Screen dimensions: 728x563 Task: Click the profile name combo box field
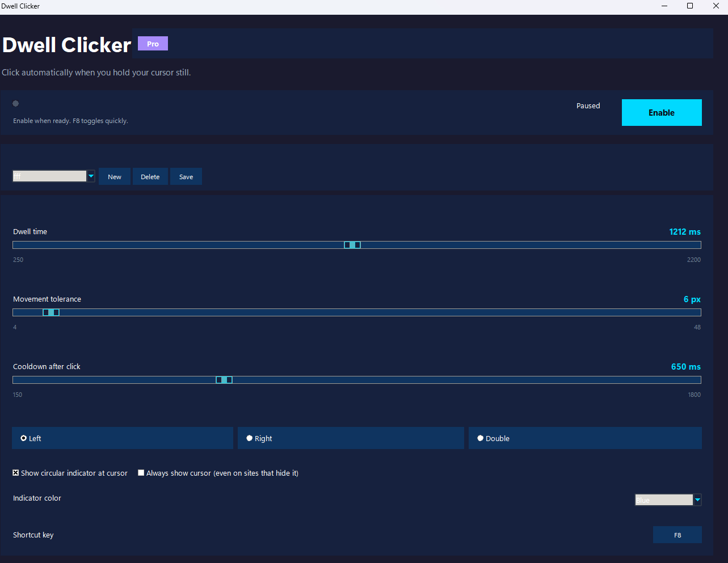(x=49, y=176)
